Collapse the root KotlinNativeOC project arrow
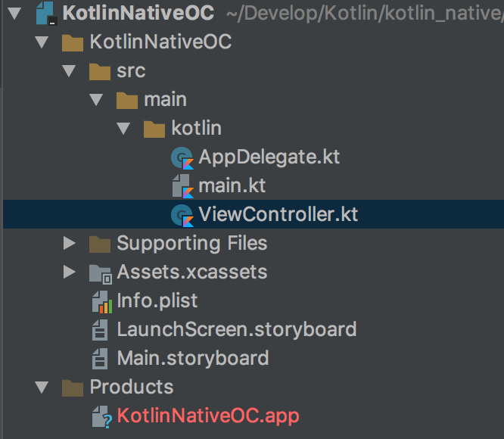Image resolution: width=504 pixels, height=439 pixels. [17, 14]
